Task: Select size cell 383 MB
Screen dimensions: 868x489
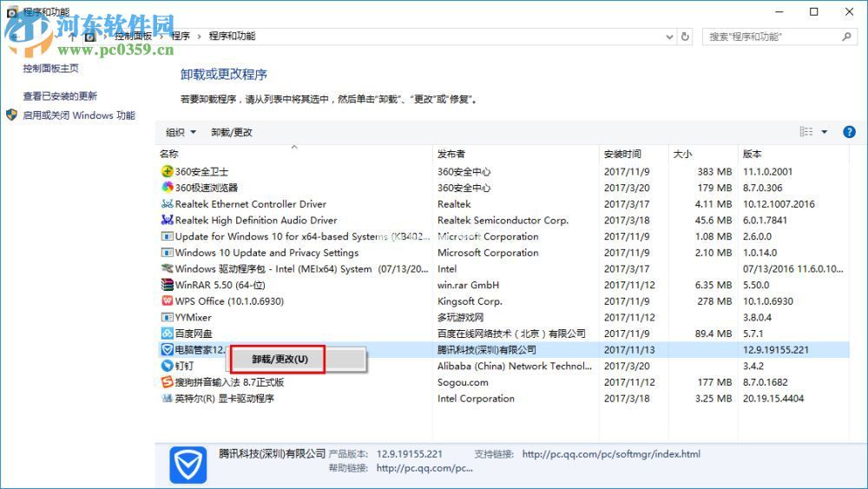Action: [x=714, y=172]
